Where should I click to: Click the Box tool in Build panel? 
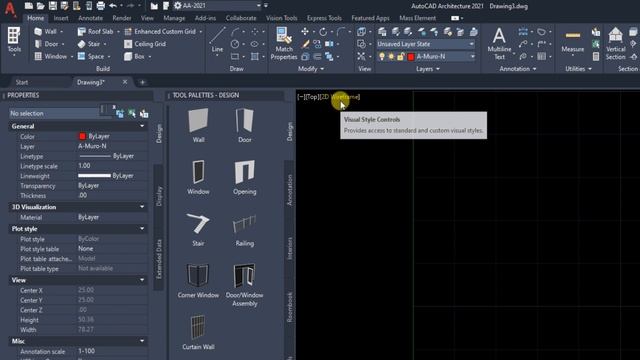point(135,56)
